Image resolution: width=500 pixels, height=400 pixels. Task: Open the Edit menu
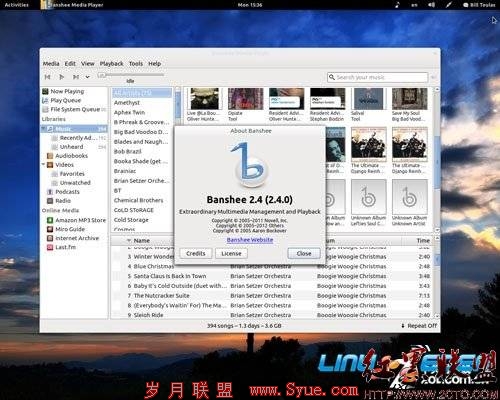(70, 63)
